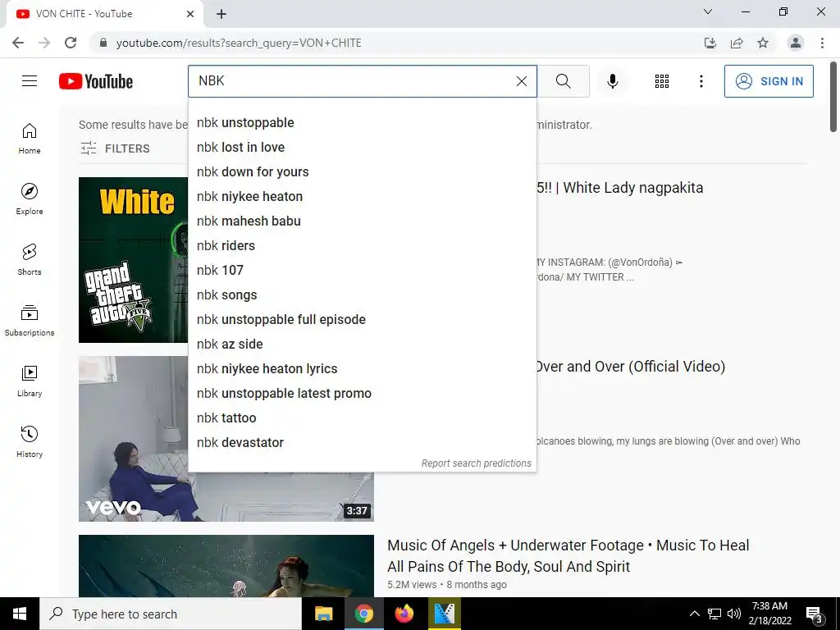Select suggestion 'nbk devastator'

[362, 443]
